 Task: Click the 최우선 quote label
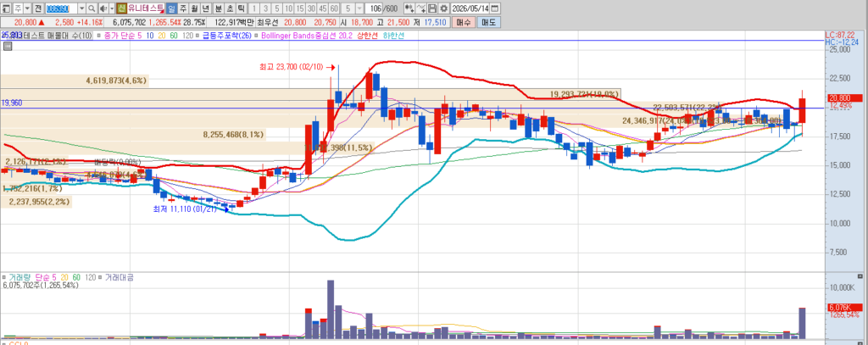[269, 22]
